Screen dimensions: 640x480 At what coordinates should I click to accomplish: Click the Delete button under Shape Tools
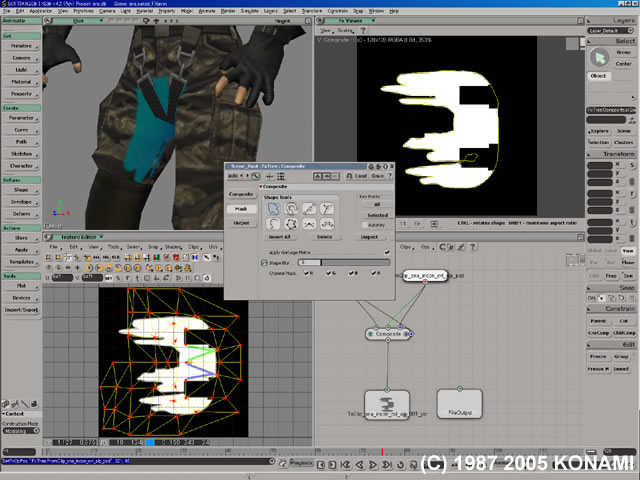click(324, 237)
